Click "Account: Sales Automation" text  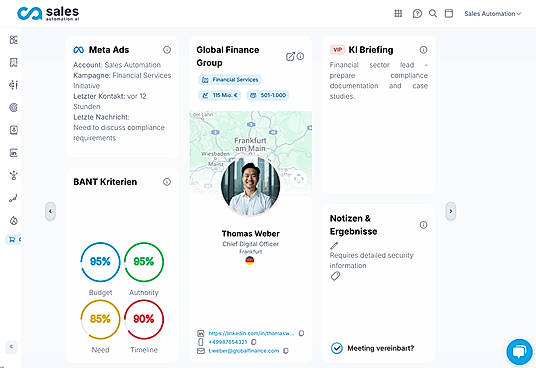pos(117,65)
